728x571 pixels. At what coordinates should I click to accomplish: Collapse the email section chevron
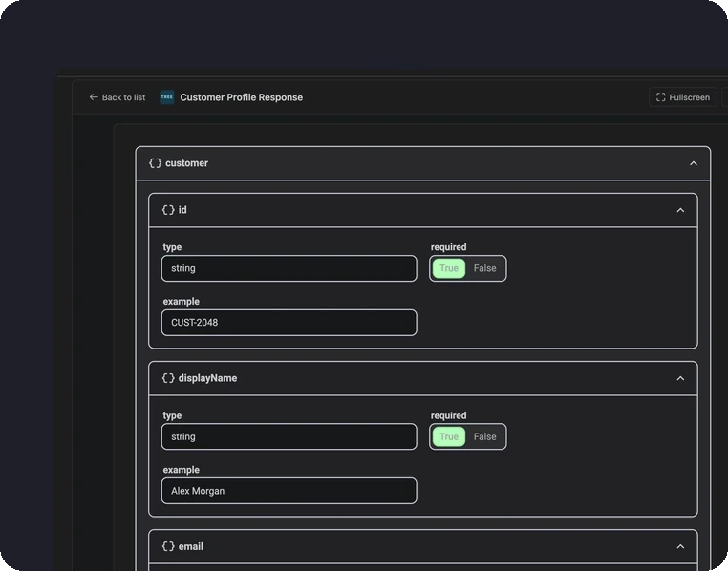point(680,546)
